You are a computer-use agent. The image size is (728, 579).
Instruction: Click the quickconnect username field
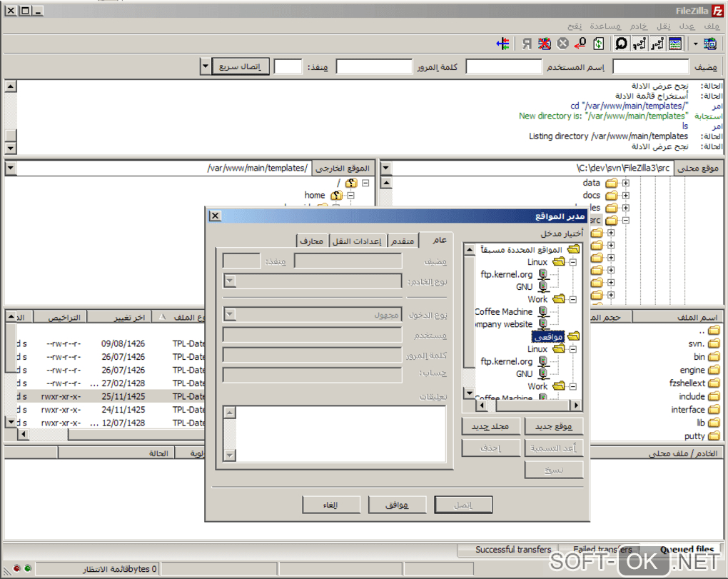(x=504, y=67)
